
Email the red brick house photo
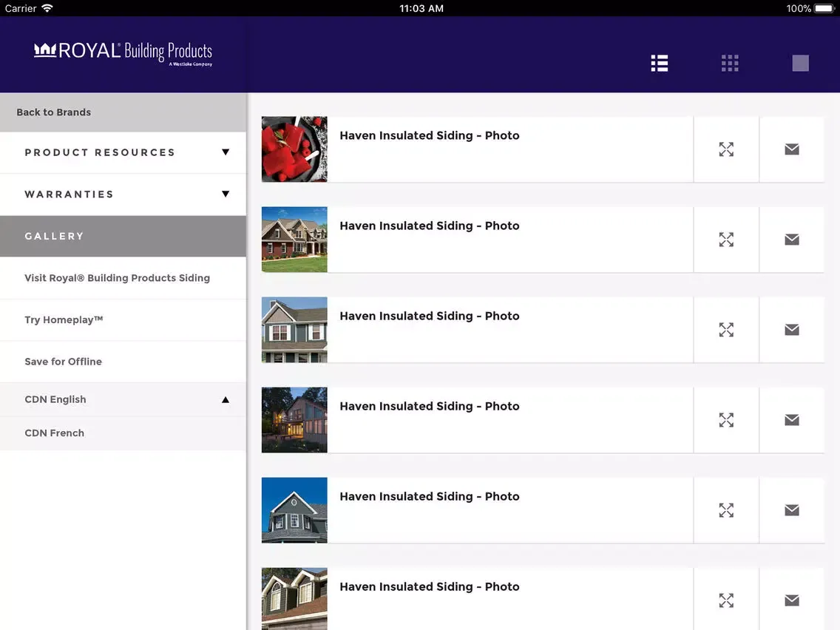tap(792, 240)
